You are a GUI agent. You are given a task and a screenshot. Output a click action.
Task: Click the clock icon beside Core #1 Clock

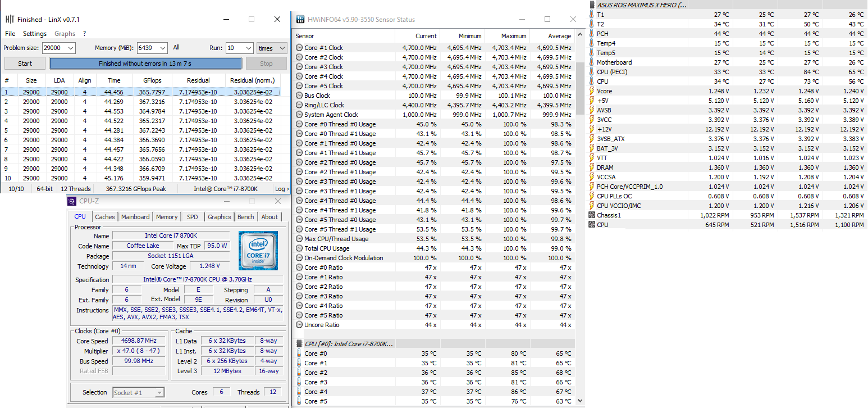click(x=299, y=48)
